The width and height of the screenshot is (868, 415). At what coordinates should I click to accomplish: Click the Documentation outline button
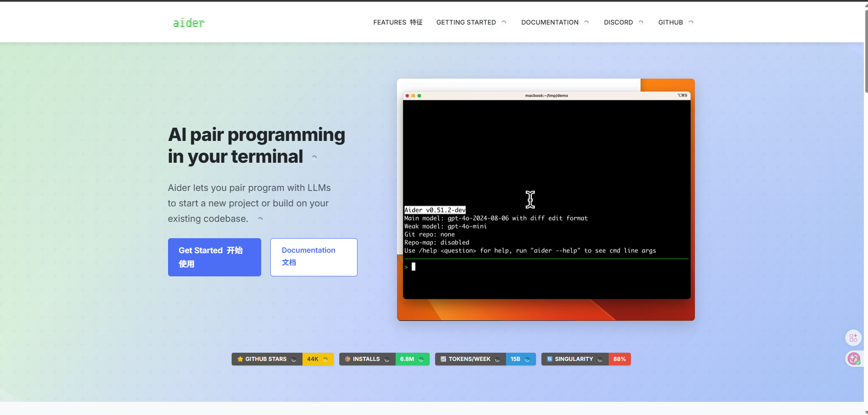pyautogui.click(x=314, y=257)
